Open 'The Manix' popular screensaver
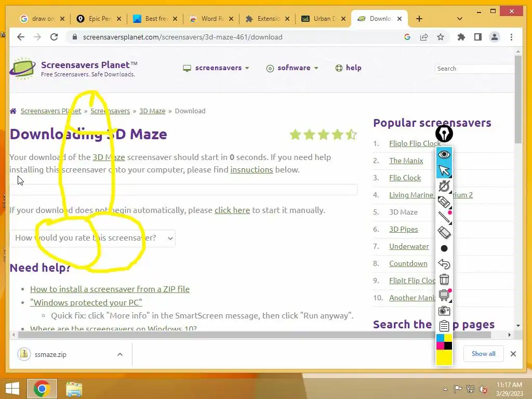Image resolution: width=532 pixels, height=399 pixels. coord(406,161)
